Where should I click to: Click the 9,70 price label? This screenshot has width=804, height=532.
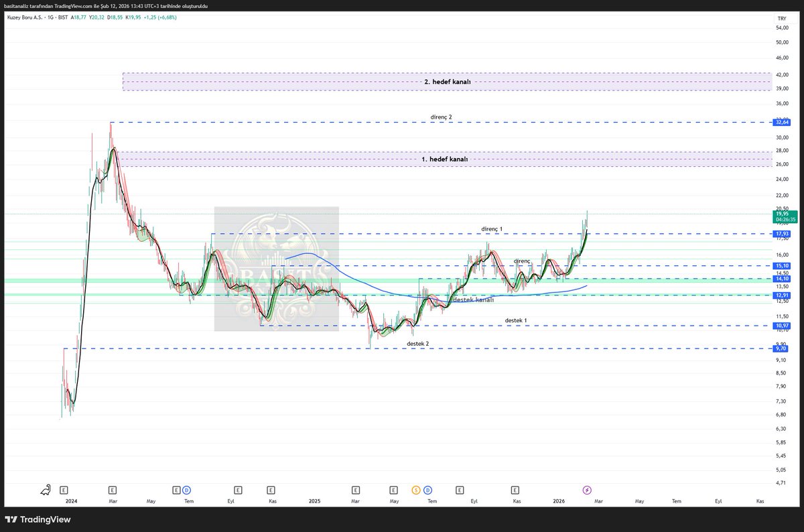(x=782, y=348)
